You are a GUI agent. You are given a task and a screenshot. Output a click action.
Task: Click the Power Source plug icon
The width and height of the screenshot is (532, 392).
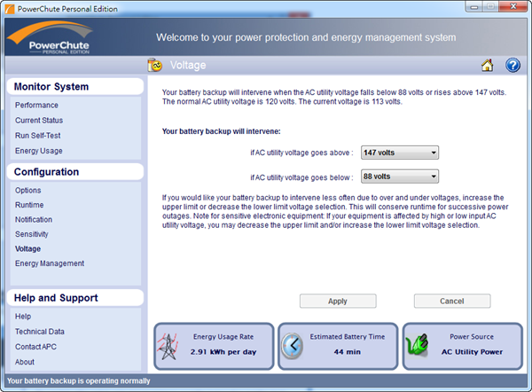pos(417,345)
